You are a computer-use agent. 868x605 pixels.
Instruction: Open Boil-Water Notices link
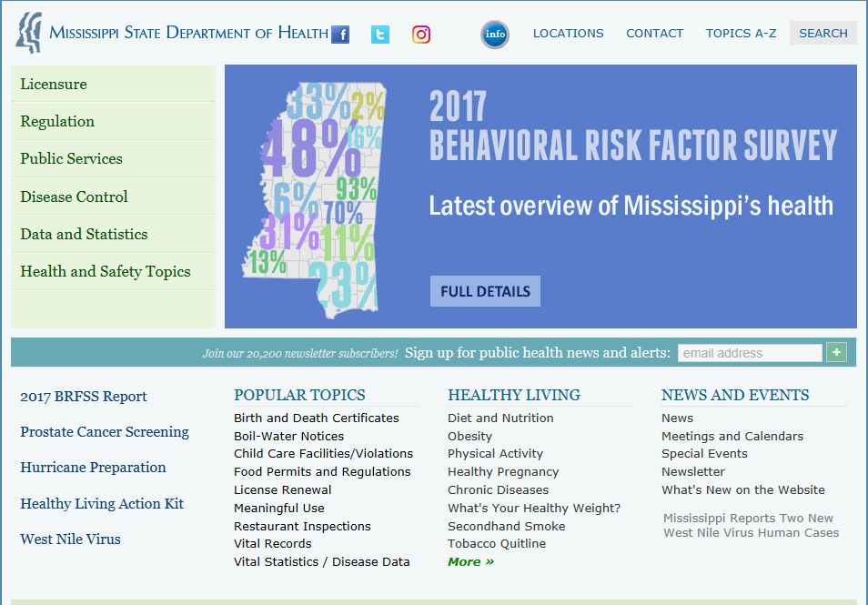[288, 436]
